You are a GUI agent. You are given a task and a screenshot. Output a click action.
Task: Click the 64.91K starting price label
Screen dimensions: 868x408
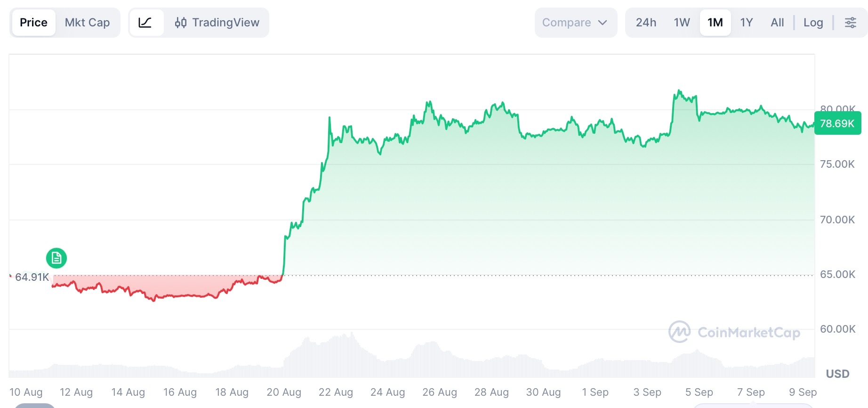tap(32, 277)
